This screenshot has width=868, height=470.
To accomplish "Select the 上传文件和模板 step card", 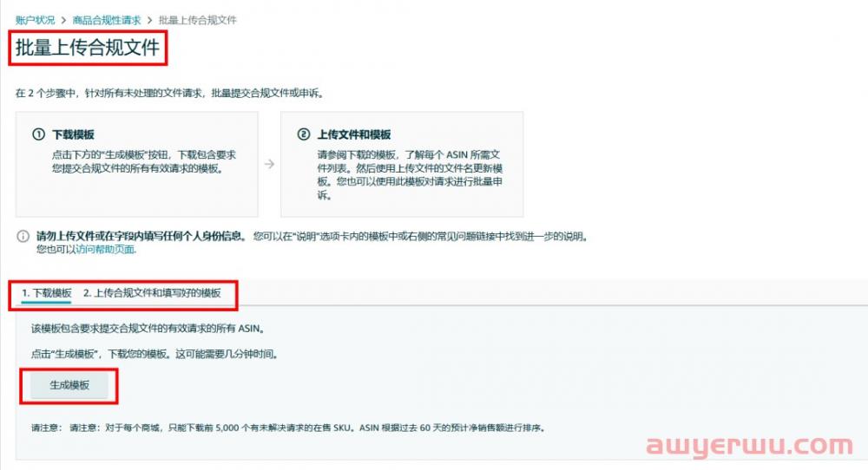I will [x=402, y=164].
